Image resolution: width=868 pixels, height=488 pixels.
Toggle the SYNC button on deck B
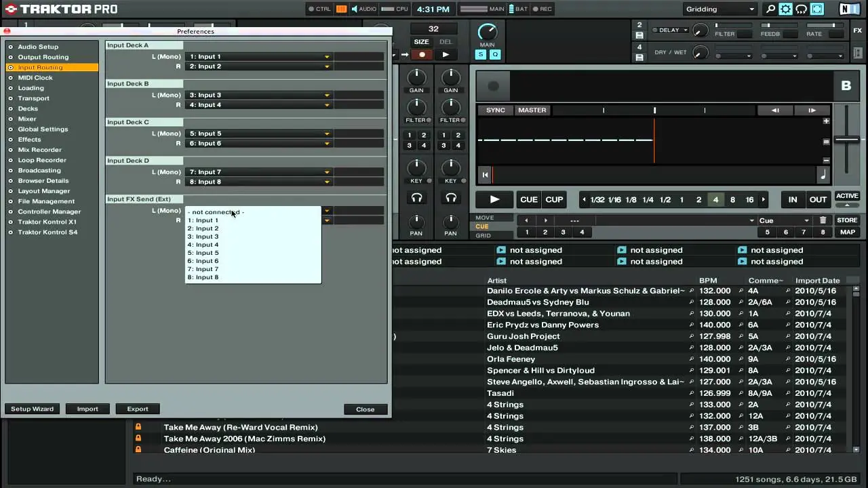pos(495,110)
